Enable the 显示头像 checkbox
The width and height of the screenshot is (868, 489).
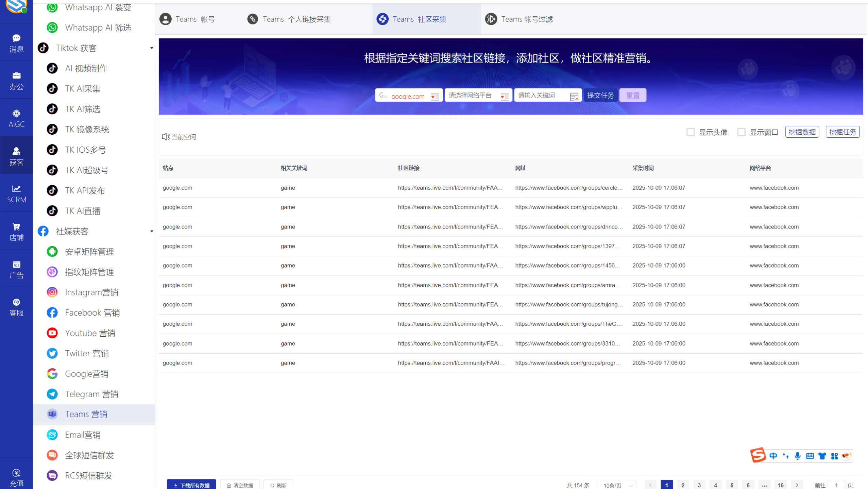point(690,132)
